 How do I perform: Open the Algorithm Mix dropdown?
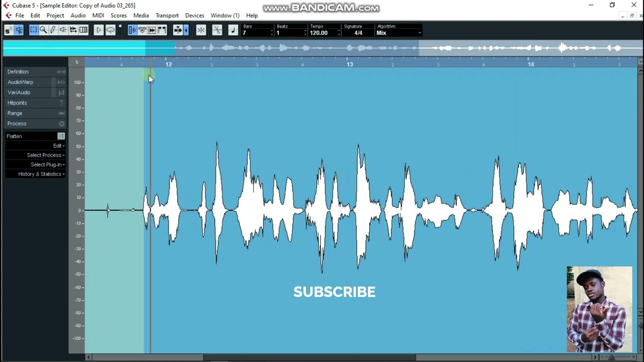399,33
